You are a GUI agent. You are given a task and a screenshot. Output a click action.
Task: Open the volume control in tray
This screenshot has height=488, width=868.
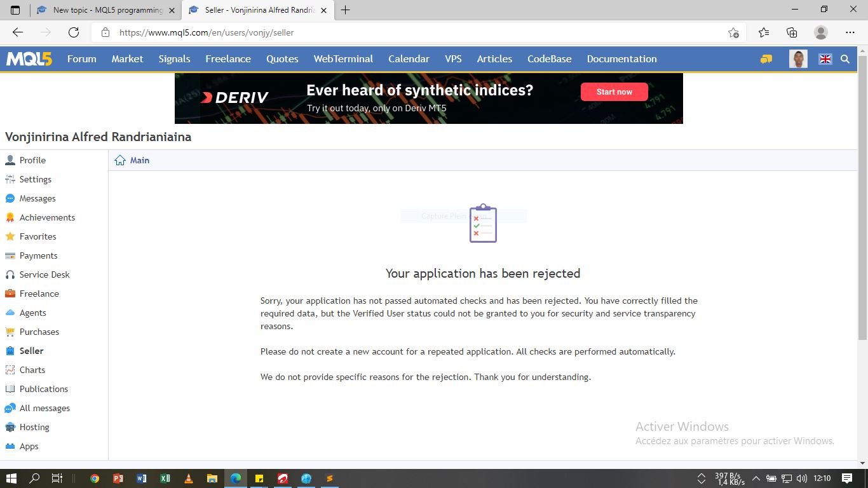[x=801, y=478]
